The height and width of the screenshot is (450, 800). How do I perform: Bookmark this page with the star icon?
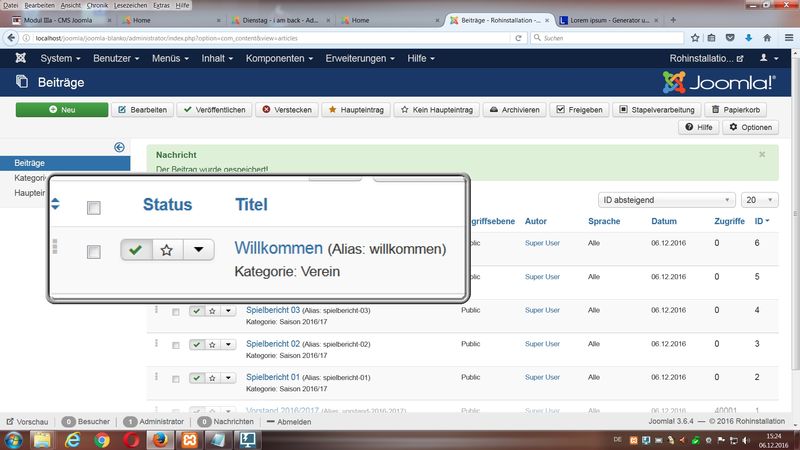[x=695, y=38]
